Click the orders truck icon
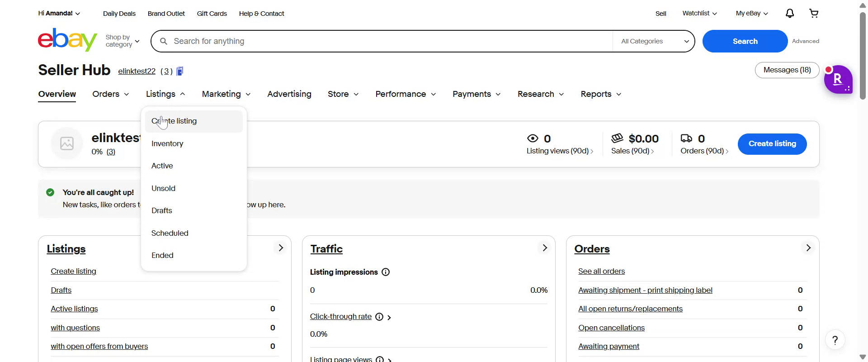868x362 pixels. [686, 138]
